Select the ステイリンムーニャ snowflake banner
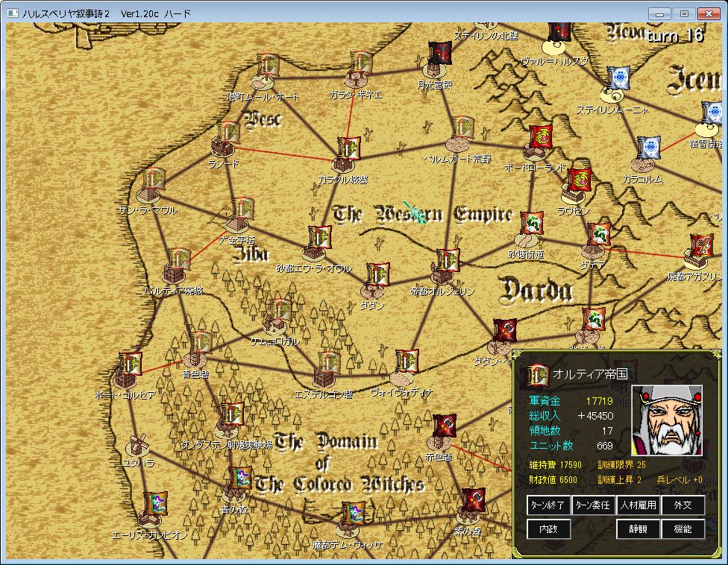Viewport: 728px width, 565px height. coord(618,79)
